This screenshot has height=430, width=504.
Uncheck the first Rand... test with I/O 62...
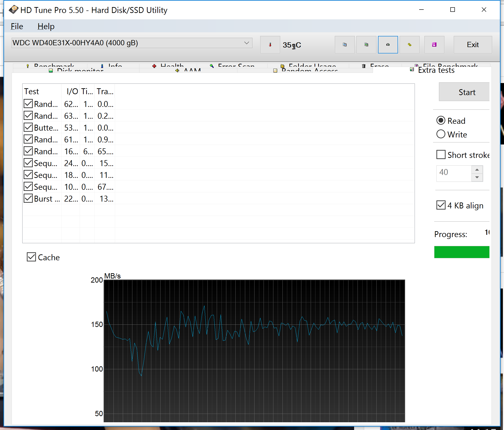[x=28, y=104]
